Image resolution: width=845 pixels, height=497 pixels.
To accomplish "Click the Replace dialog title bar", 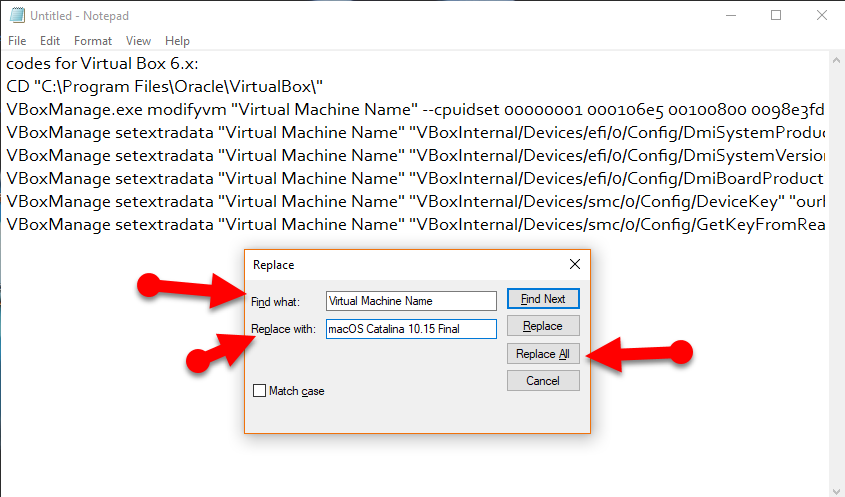I will (400, 265).
